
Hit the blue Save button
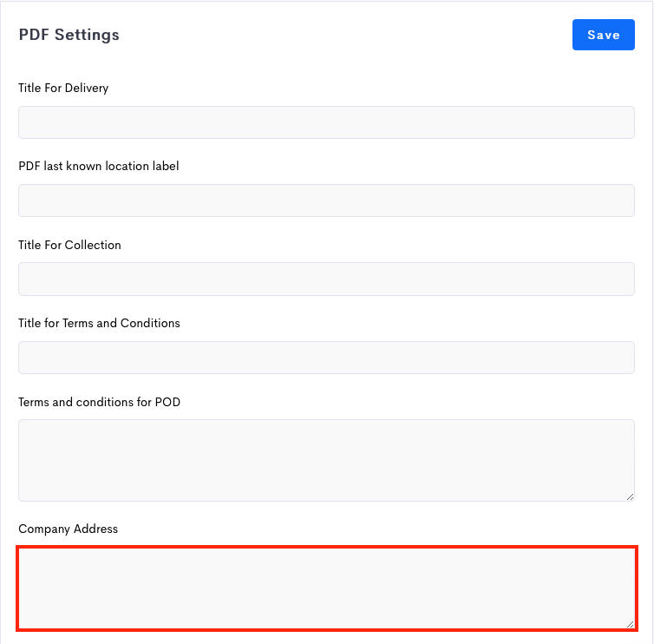(x=603, y=35)
